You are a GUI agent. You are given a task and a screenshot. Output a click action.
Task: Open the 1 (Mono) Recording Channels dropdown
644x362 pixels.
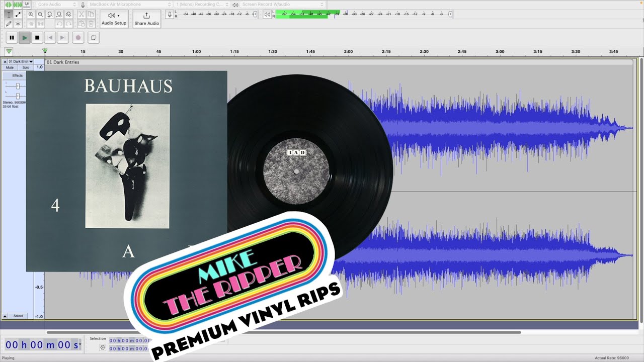pyautogui.click(x=201, y=5)
